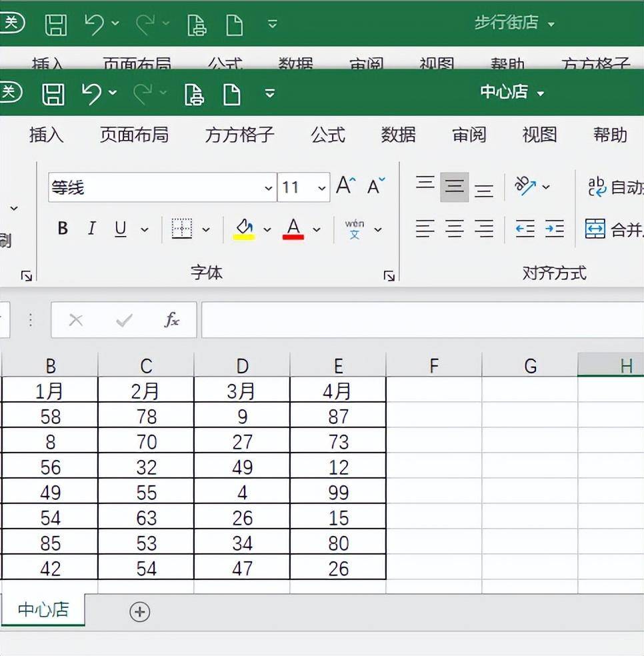Create new file in 步行街店 window

point(235,25)
